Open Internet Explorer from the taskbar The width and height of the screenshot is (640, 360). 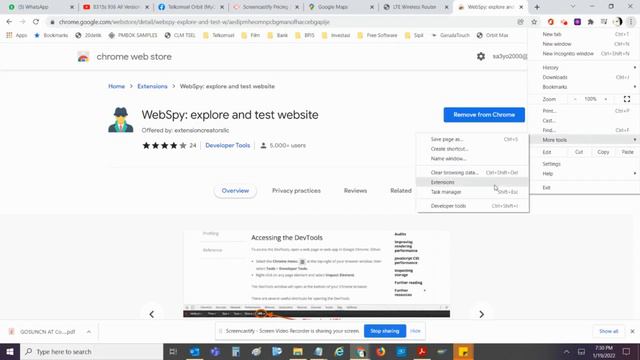[339, 351]
